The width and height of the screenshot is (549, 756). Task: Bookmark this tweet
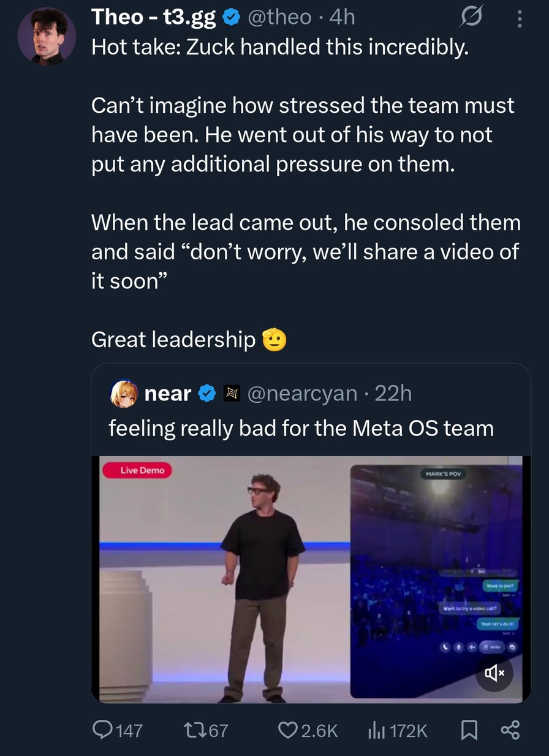(469, 729)
